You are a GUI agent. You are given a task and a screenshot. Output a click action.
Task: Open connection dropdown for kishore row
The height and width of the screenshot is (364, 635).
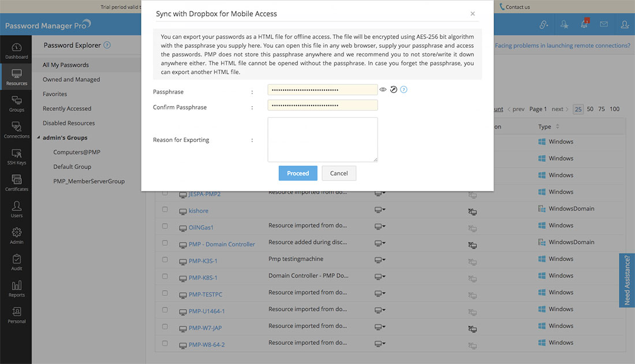click(x=380, y=210)
